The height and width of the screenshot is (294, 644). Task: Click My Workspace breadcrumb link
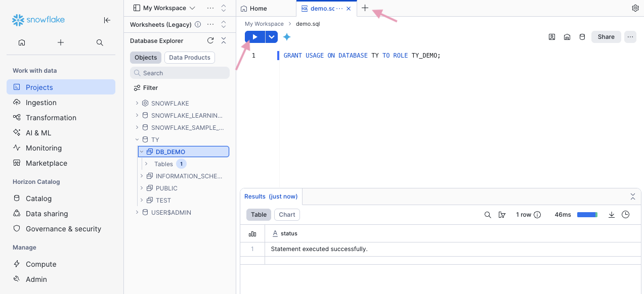point(264,24)
